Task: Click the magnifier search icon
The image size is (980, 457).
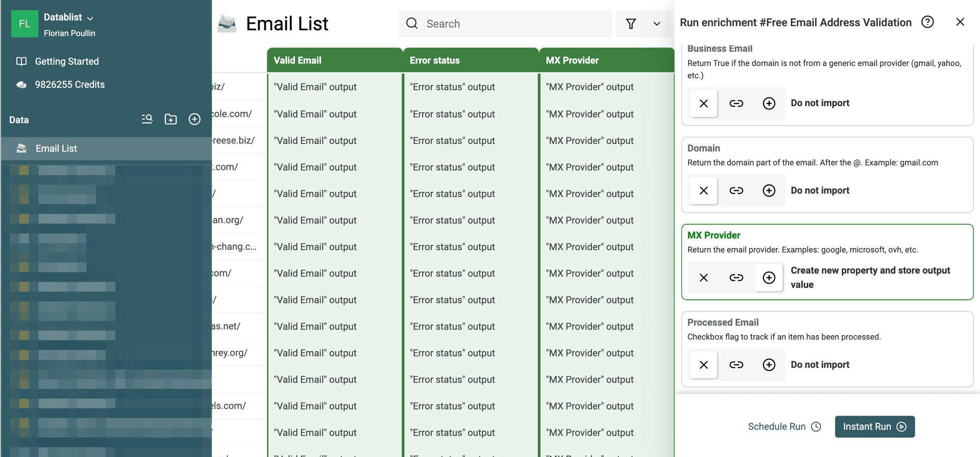Action: coord(412,23)
